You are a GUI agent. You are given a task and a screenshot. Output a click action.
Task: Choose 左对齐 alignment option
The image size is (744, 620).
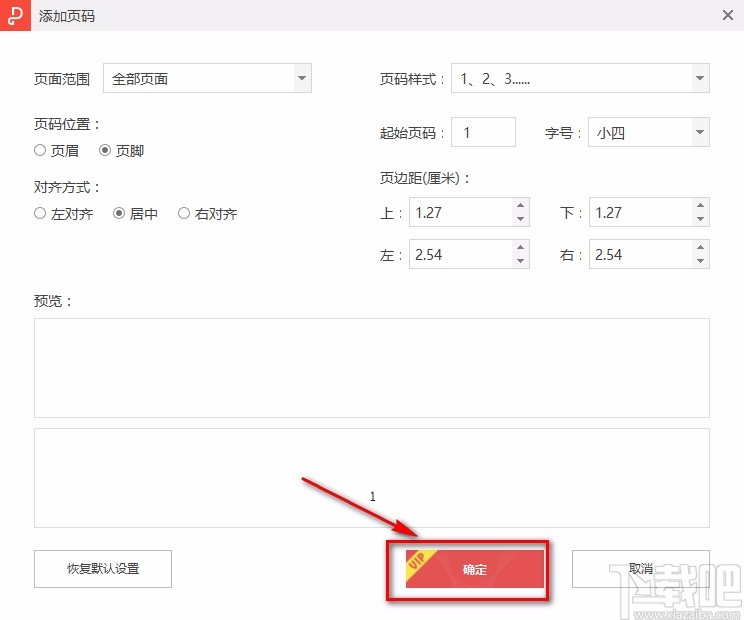coord(40,213)
